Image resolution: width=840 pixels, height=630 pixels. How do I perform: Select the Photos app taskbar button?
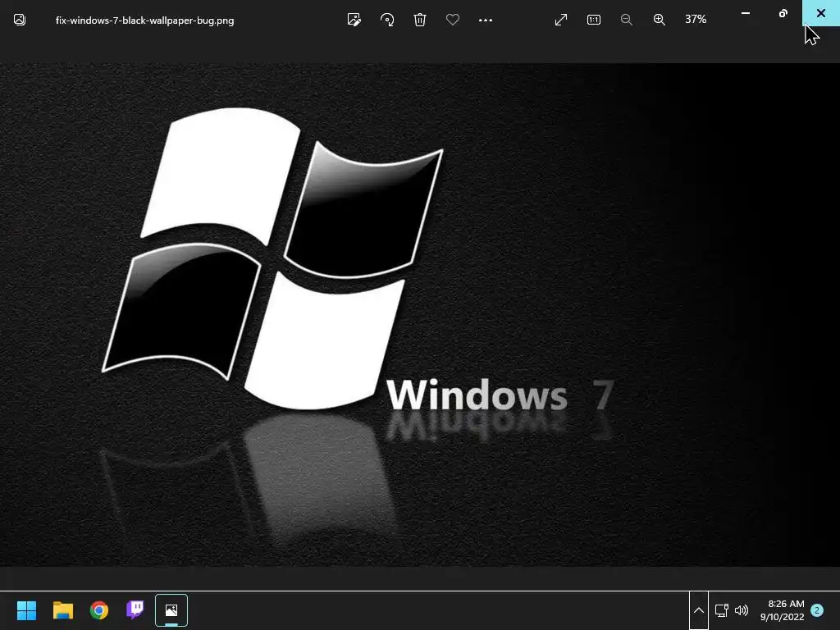pos(171,610)
